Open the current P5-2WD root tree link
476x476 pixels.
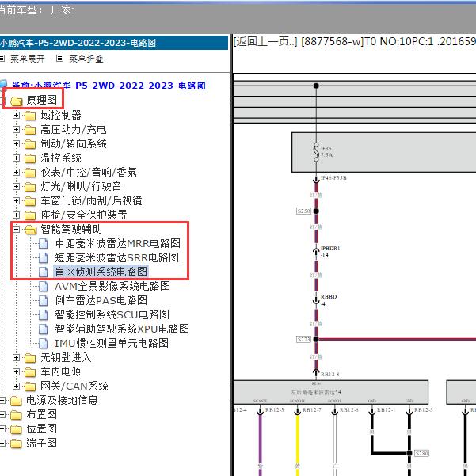coord(109,86)
